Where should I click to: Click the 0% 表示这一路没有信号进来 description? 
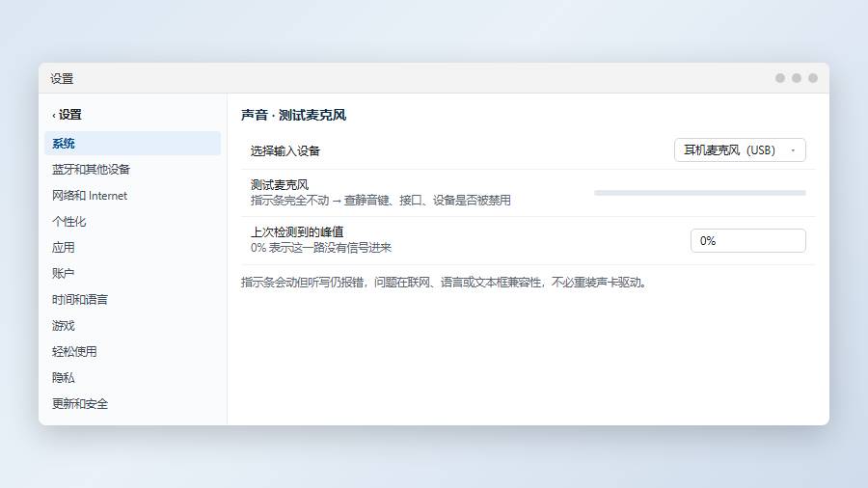321,247
